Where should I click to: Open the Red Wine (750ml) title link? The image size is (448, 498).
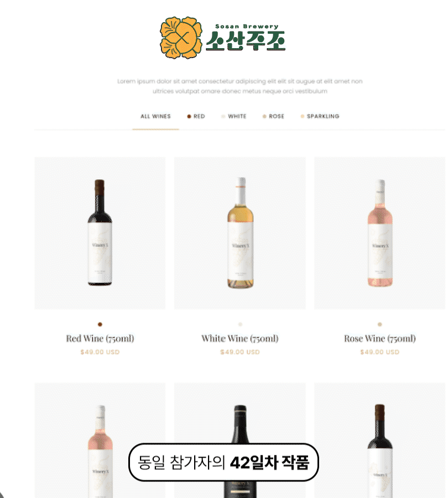tap(100, 339)
